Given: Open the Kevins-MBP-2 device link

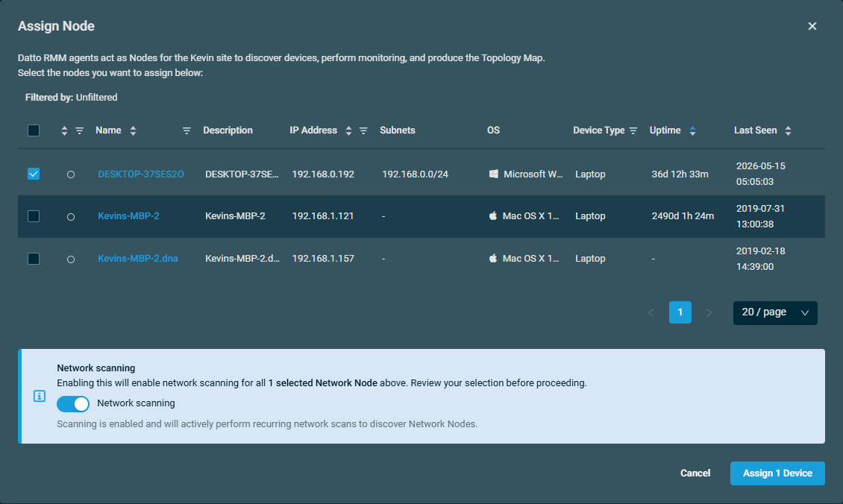Looking at the screenshot, I should point(128,216).
